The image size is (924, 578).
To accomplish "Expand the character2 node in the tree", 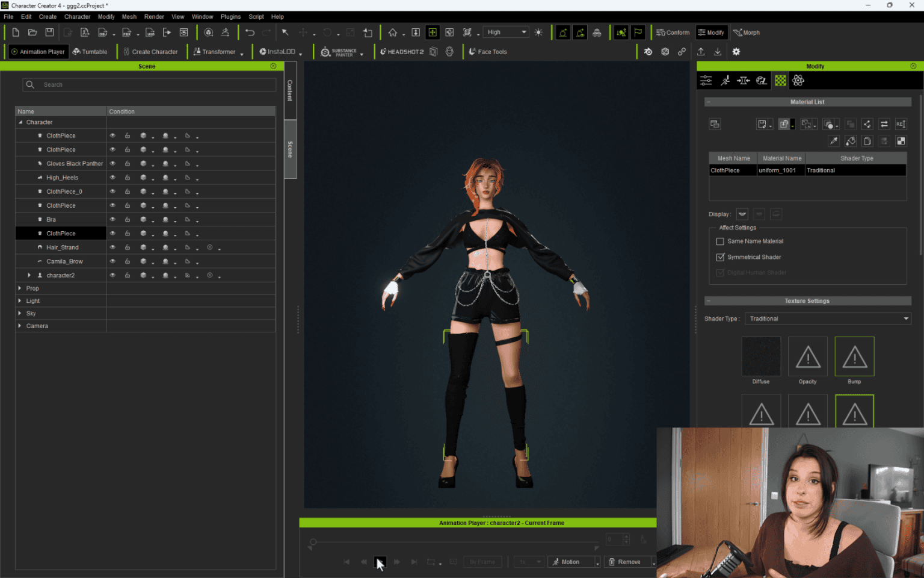I will [x=29, y=275].
